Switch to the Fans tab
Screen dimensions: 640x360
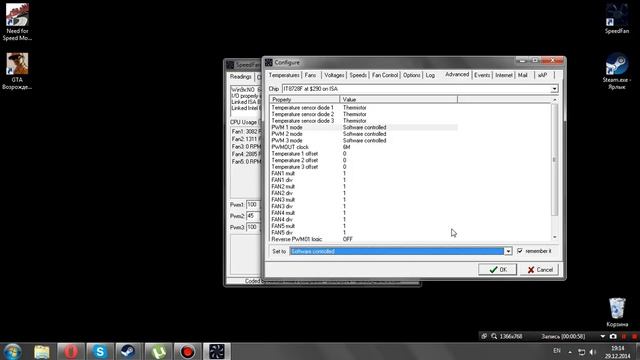click(310, 75)
